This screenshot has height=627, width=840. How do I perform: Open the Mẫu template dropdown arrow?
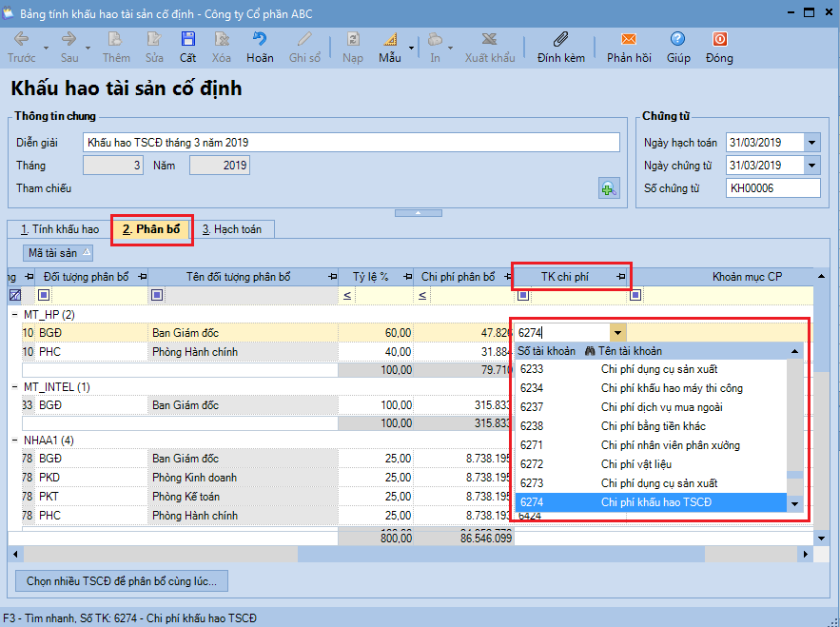[411, 48]
